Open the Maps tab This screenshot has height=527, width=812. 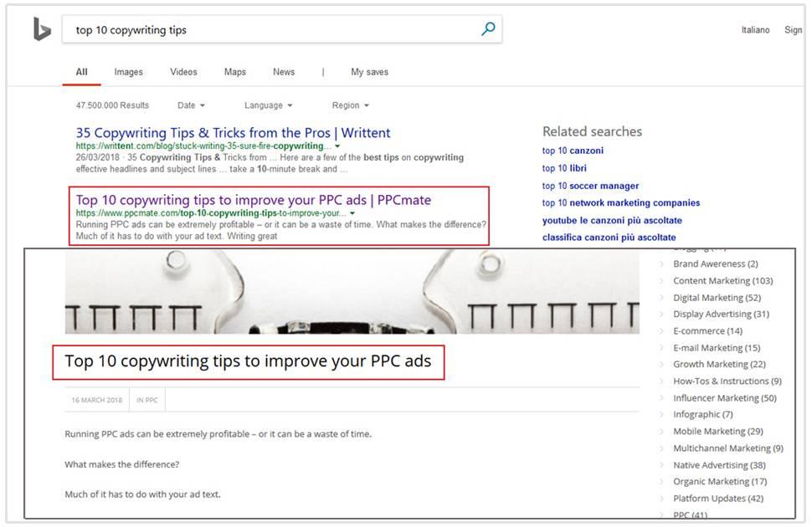coord(235,72)
